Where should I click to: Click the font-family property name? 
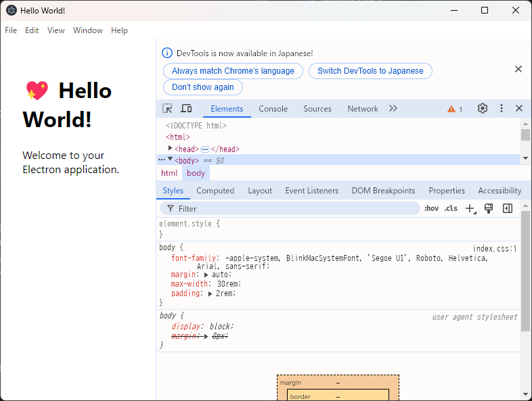(x=194, y=258)
